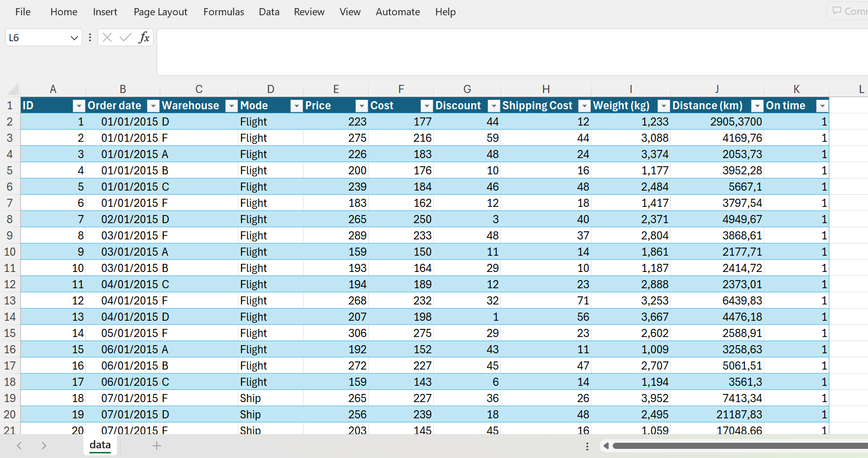The image size is (868, 458).
Task: Click the Enter checkmark icon in formula bar
Action: point(125,37)
